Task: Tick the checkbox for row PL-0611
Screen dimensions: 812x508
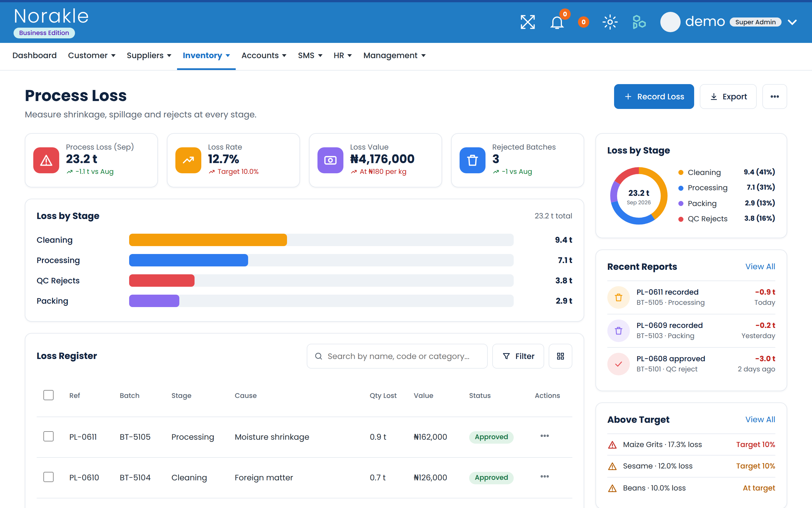Action: click(x=48, y=436)
